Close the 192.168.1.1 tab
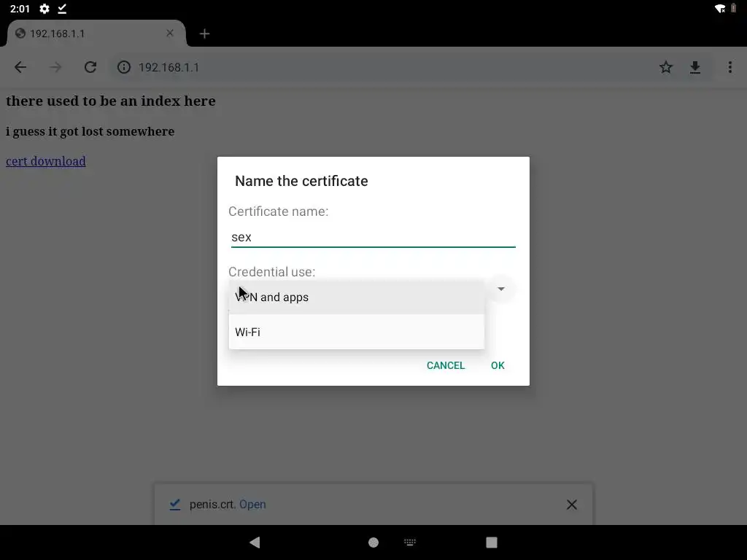747x560 pixels. pyautogui.click(x=170, y=34)
